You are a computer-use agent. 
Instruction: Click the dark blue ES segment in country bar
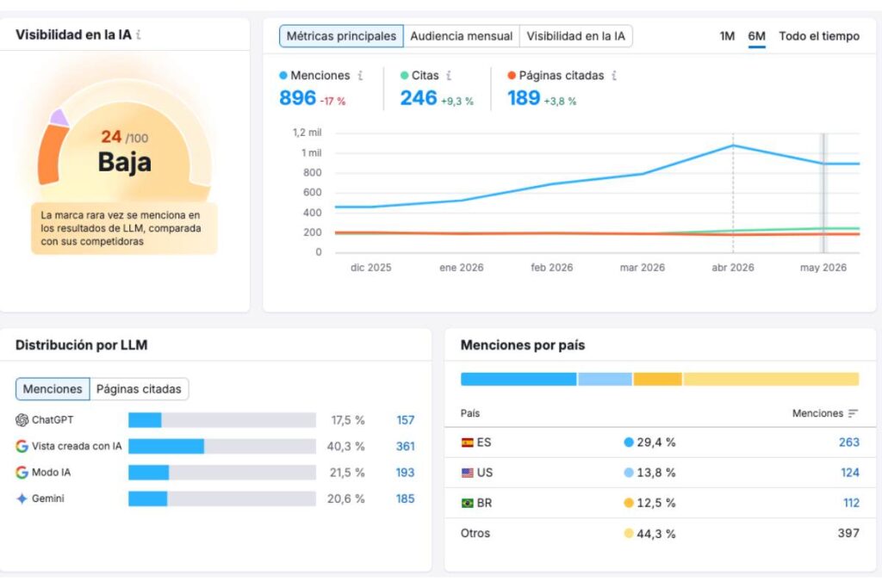click(518, 379)
